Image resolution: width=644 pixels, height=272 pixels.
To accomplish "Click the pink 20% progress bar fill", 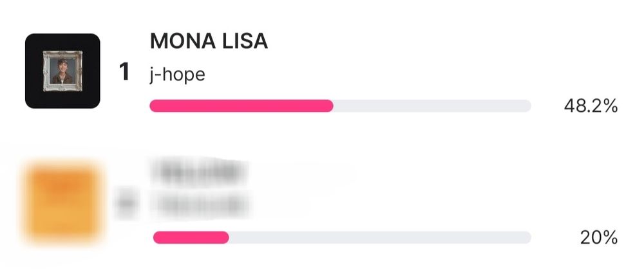I will 191,237.
